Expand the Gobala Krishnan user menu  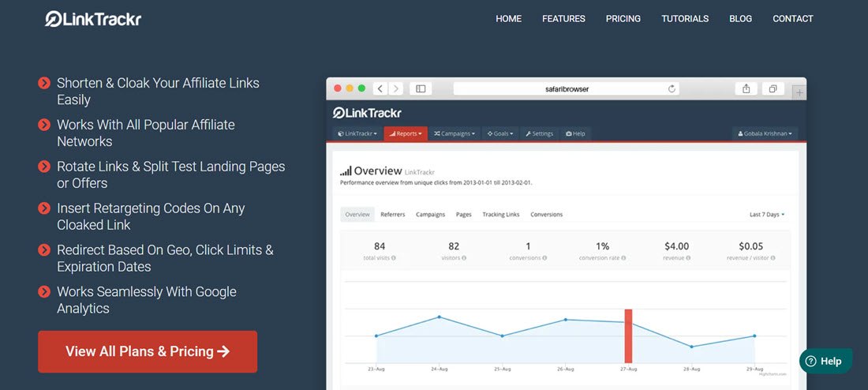click(765, 133)
